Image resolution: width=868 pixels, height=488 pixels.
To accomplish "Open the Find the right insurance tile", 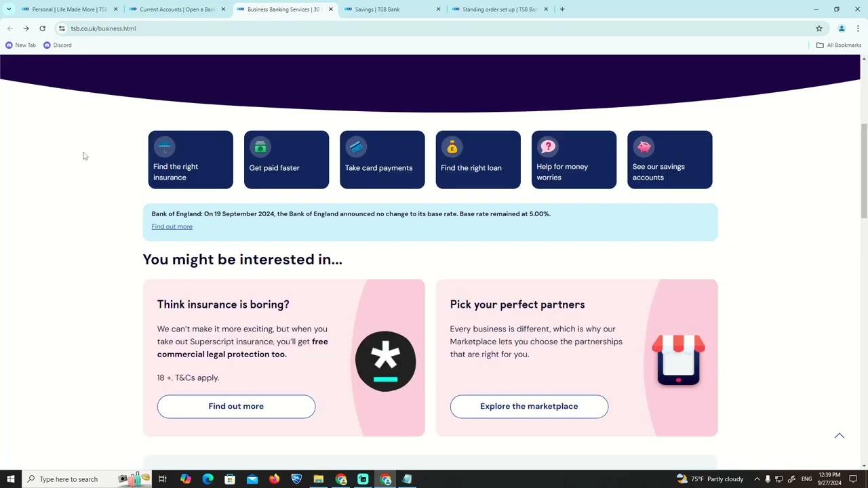I will pos(191,160).
